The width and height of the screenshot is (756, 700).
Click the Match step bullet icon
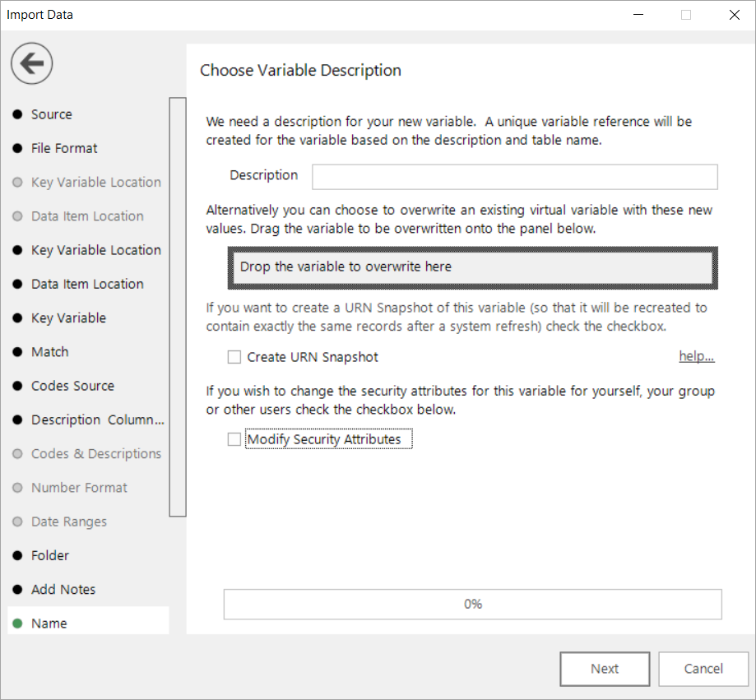click(x=17, y=352)
